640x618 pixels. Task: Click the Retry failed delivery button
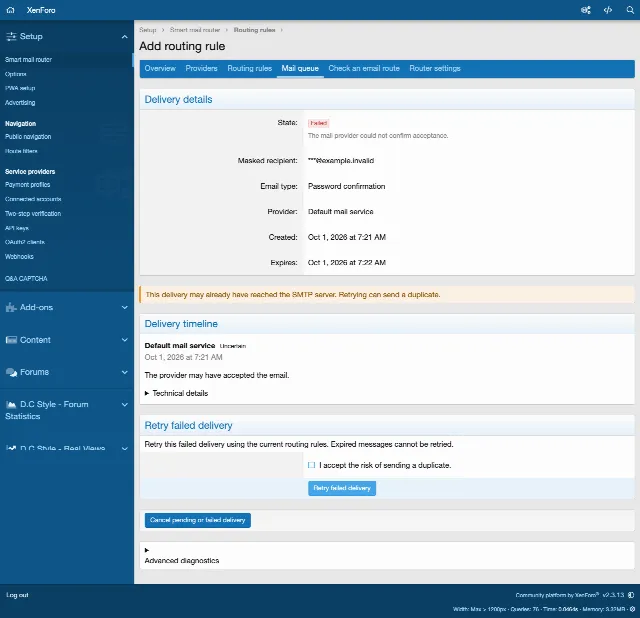342,488
